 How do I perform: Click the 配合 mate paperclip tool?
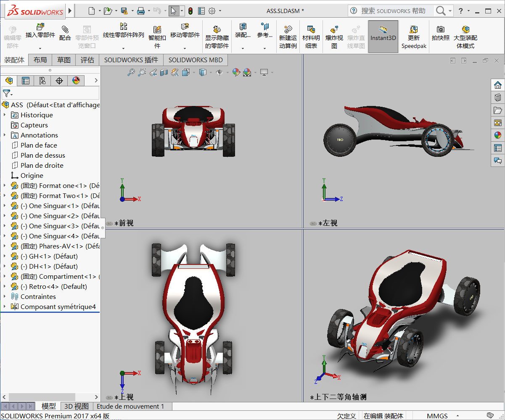[65, 33]
